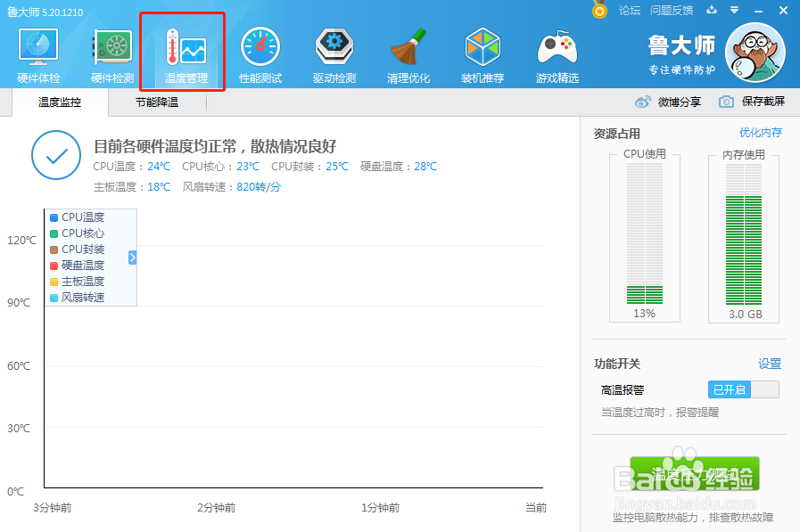Click 保存截屏 save screenshot
Viewport: 800px width, 532px height.
(x=763, y=102)
